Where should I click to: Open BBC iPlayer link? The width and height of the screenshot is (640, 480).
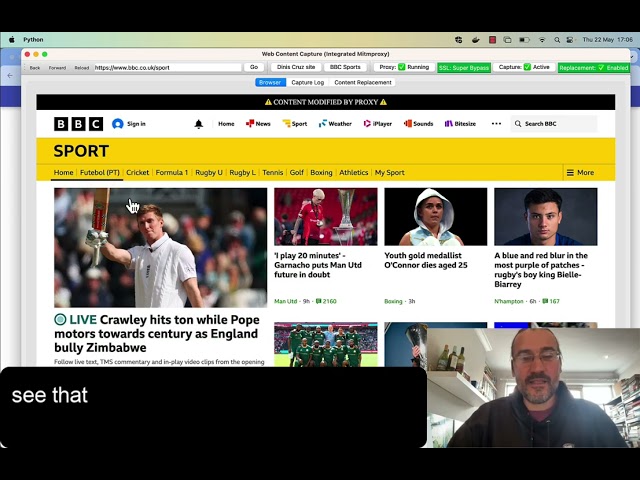click(378, 124)
